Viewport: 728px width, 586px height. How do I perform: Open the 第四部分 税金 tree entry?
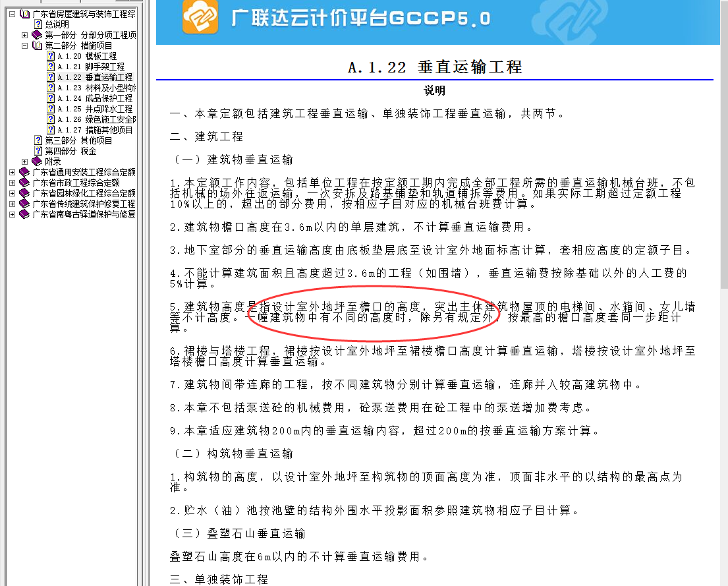point(70,151)
